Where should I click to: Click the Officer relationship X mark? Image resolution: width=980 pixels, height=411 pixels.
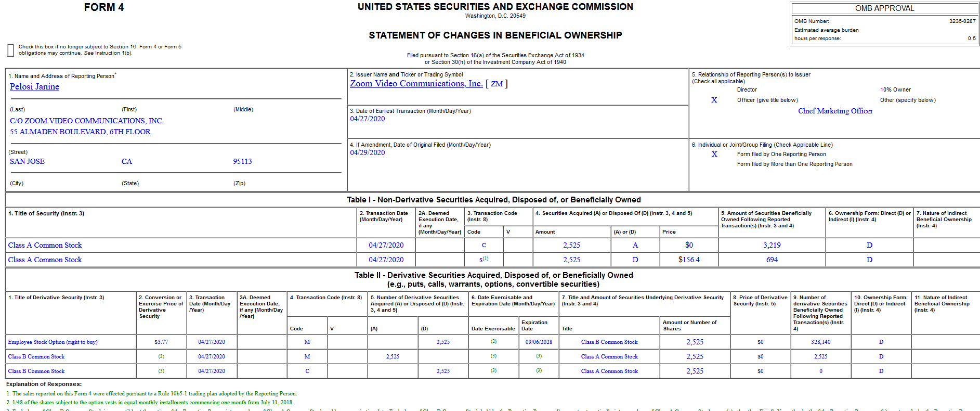(714, 100)
